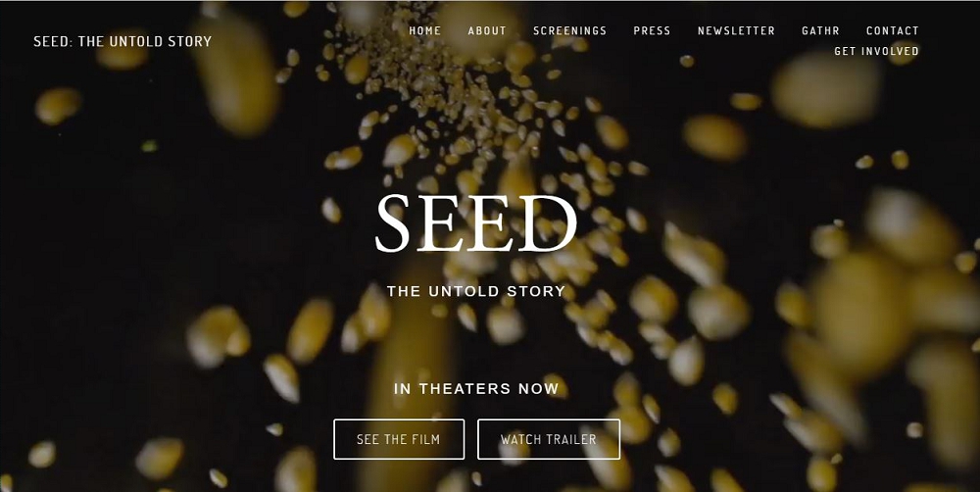Open the SEED: THE UNTOLD STORY site title link
Viewport: 980px width, 492px height.
(122, 41)
